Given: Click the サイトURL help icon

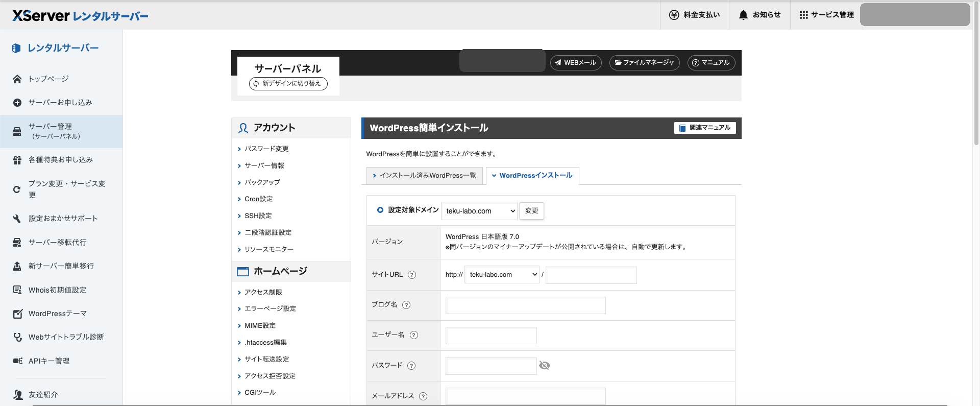Looking at the screenshot, I should click(x=412, y=275).
